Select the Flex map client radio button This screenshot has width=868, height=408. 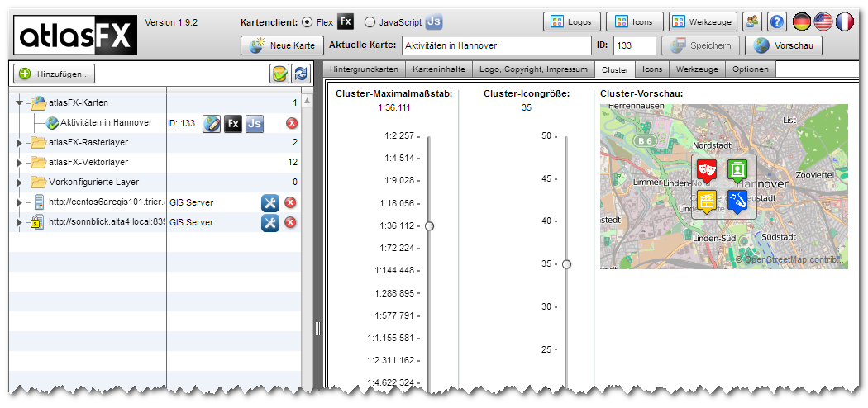coord(307,22)
